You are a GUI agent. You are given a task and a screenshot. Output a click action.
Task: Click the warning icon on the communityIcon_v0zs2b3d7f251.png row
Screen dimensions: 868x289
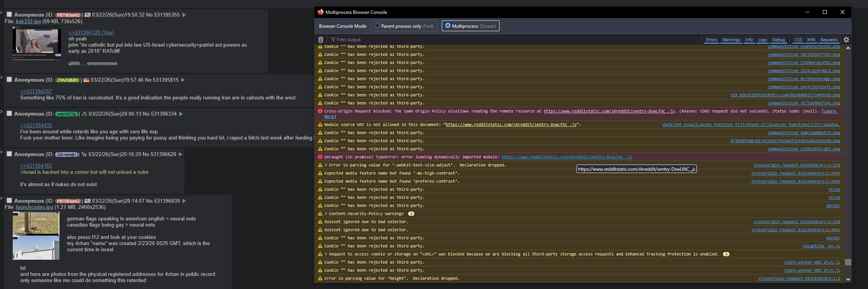320,55
